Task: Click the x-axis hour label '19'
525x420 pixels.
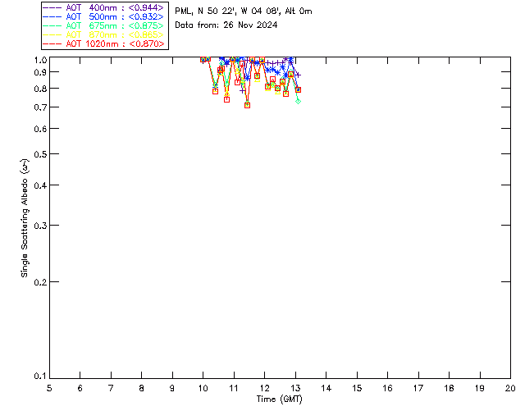Action: [x=480, y=388]
